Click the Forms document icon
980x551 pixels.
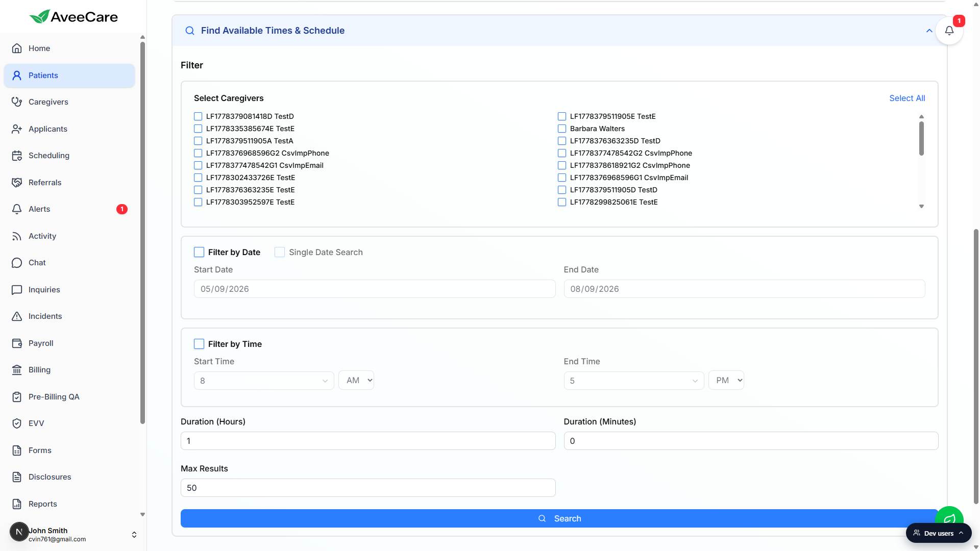pos(17,450)
